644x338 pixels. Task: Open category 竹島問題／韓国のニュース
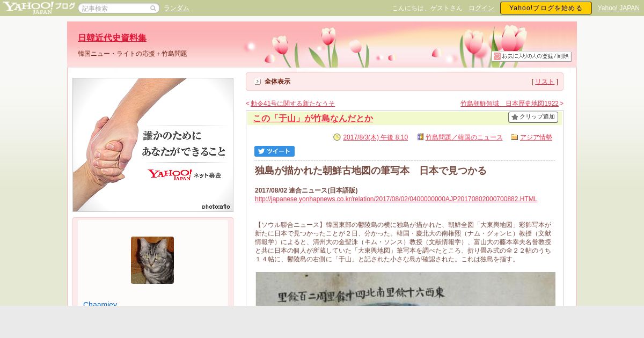[464, 137]
